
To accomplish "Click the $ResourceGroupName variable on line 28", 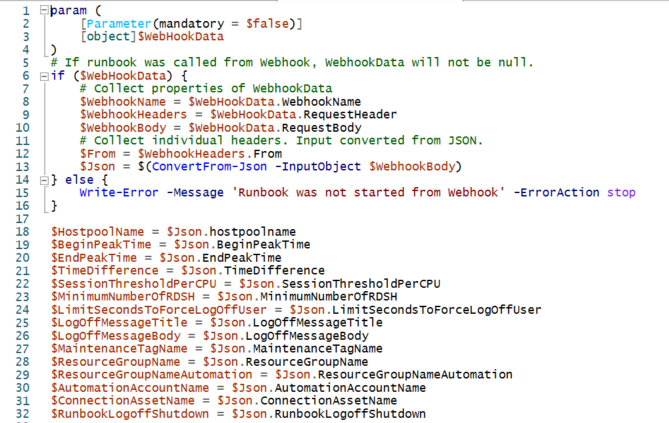I will click(x=116, y=362).
